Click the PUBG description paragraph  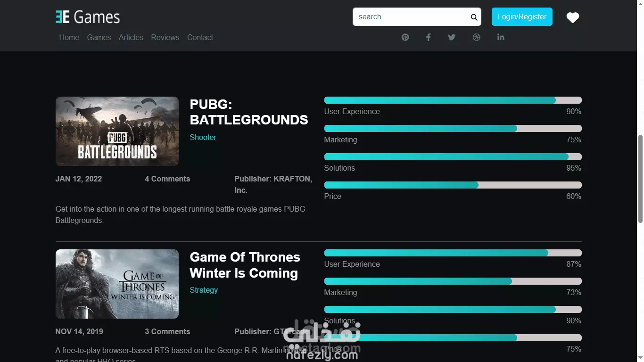click(181, 214)
